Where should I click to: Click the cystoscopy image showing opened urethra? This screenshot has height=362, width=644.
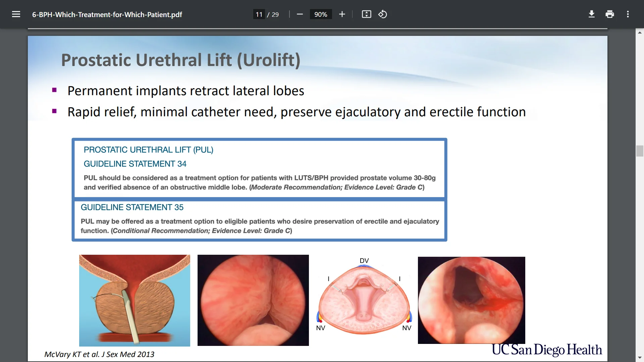coord(471,300)
